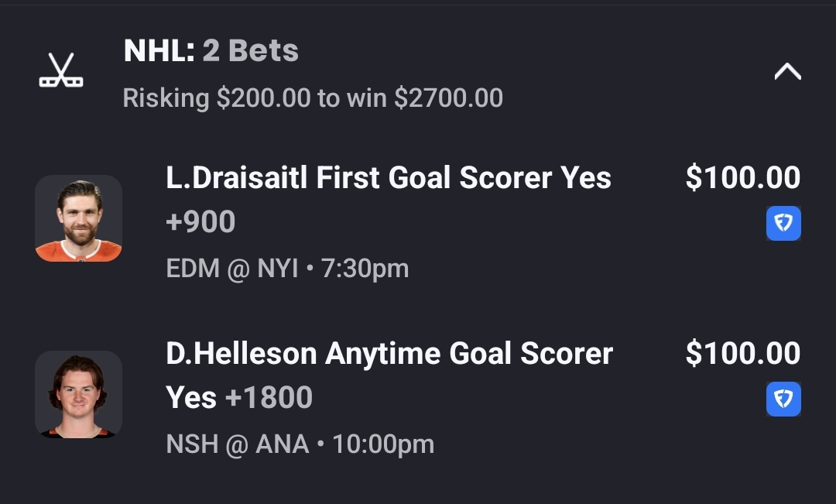This screenshot has width=836, height=504.
Task: Select the +900 odds value
Action: point(200,222)
